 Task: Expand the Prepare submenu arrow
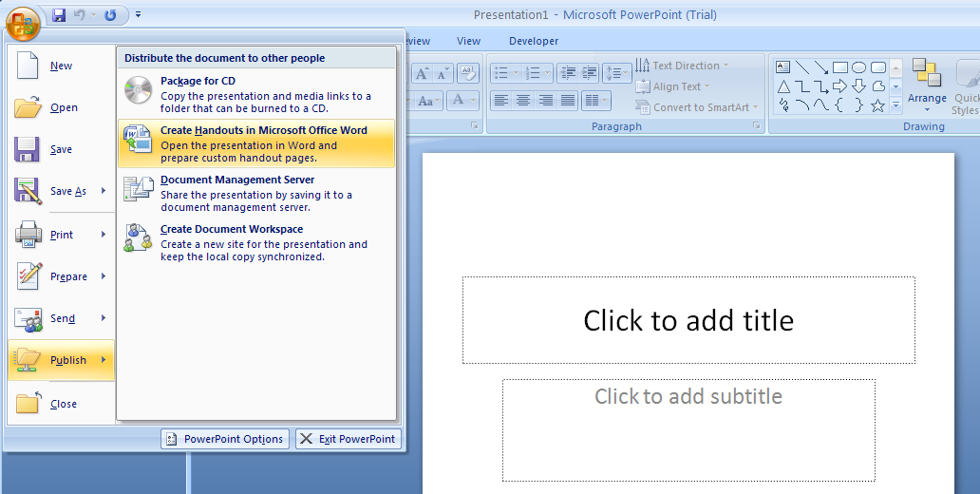pos(104,276)
